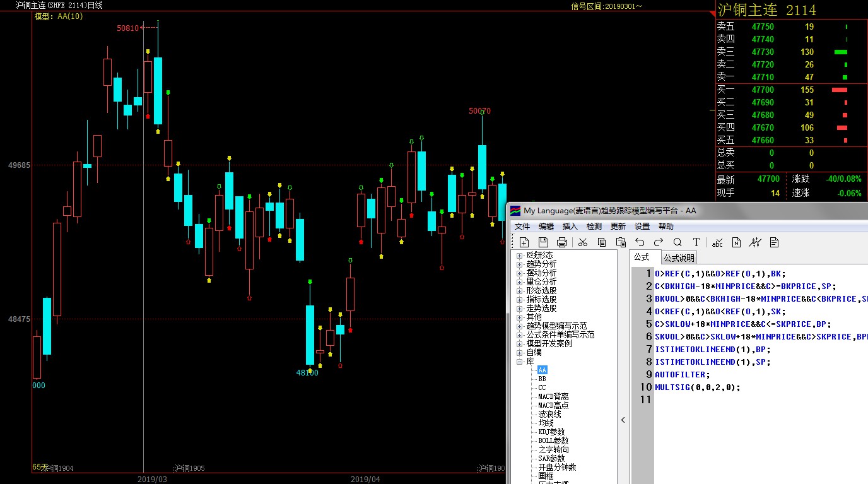Expand the 模型开发案例 tree node
868x484 pixels.
point(520,344)
